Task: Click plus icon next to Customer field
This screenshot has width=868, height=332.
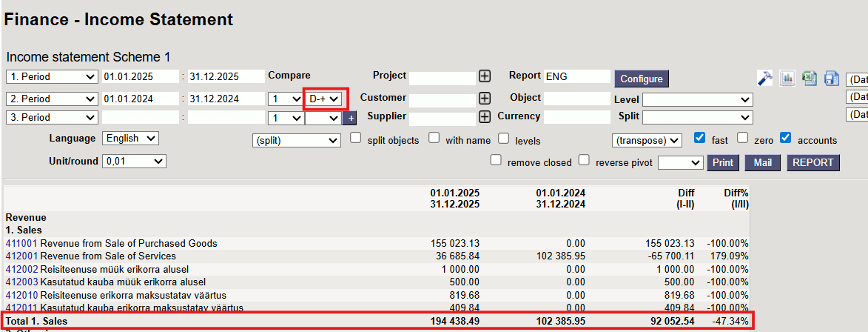Action: 484,98
